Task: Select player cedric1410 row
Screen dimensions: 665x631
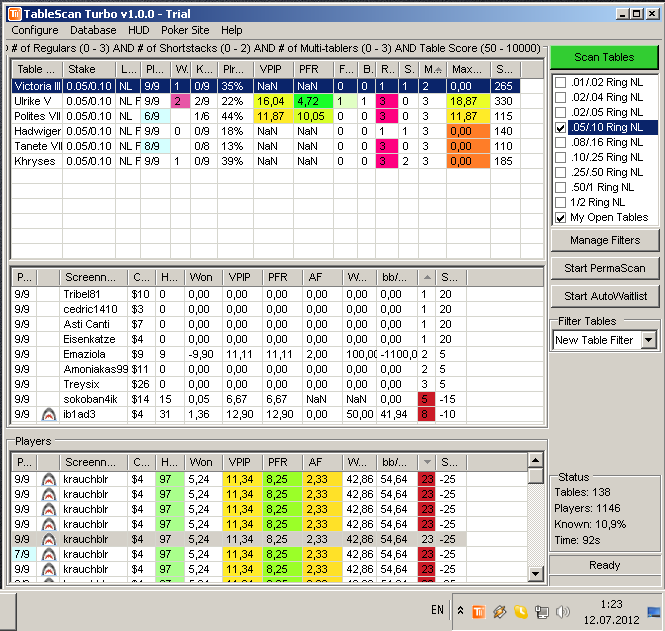Action: coord(239,309)
